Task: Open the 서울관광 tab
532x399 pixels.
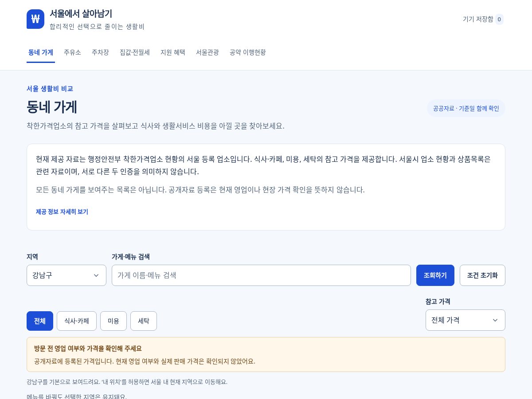Action: [207, 52]
